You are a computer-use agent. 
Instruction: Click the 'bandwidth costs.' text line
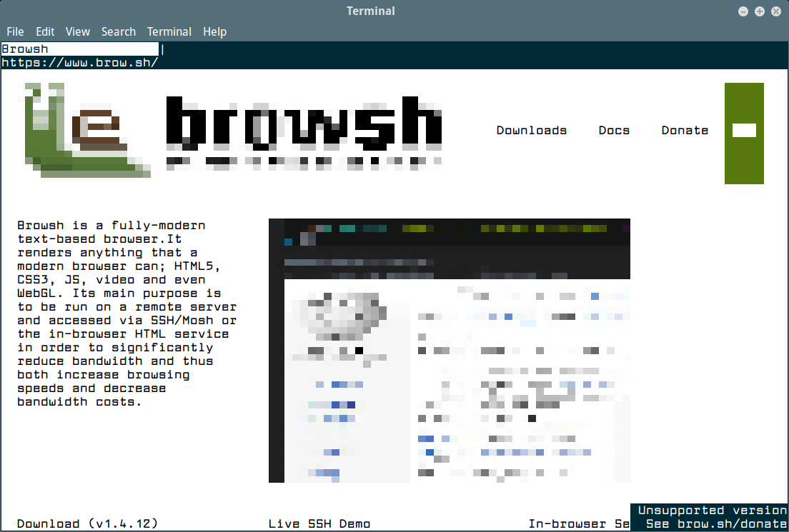click(x=79, y=402)
